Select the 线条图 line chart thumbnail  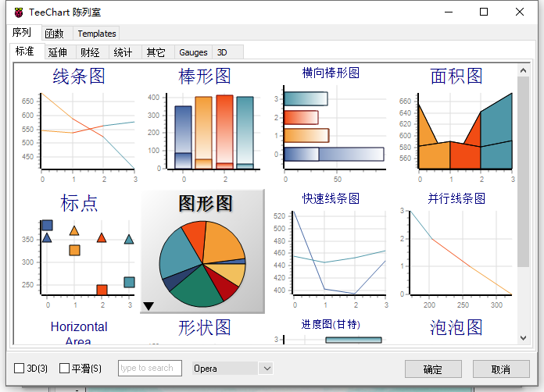click(78, 125)
